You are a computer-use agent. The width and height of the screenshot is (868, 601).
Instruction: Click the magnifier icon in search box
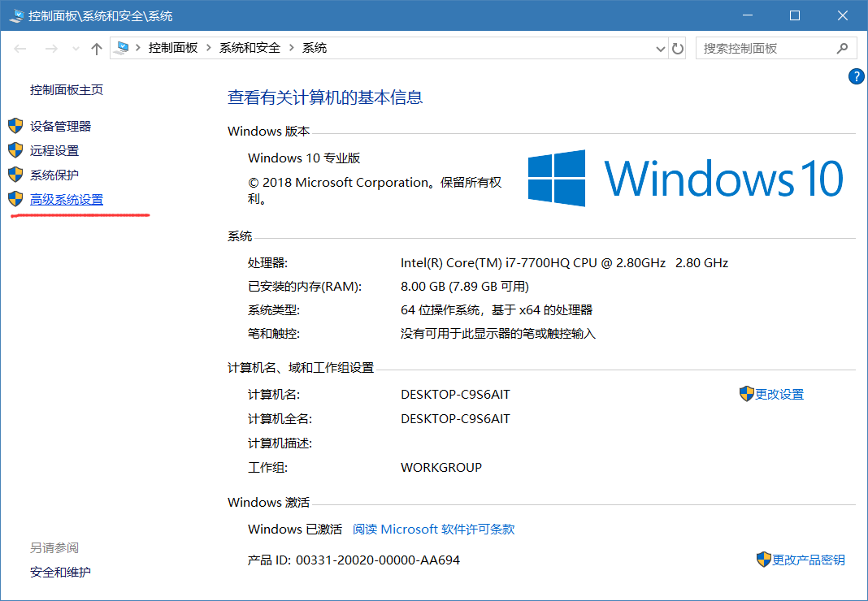tap(842, 49)
